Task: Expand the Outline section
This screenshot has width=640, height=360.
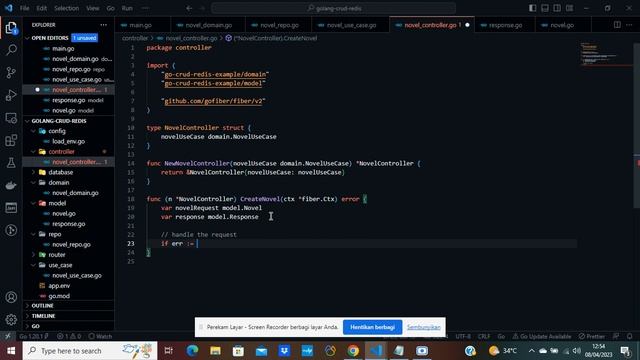Action: tap(42, 306)
